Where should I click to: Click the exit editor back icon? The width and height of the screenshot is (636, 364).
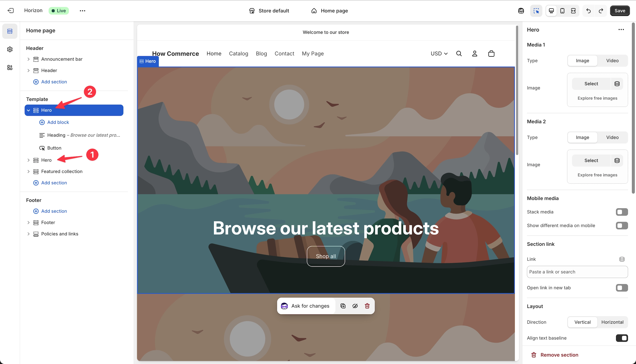(11, 11)
